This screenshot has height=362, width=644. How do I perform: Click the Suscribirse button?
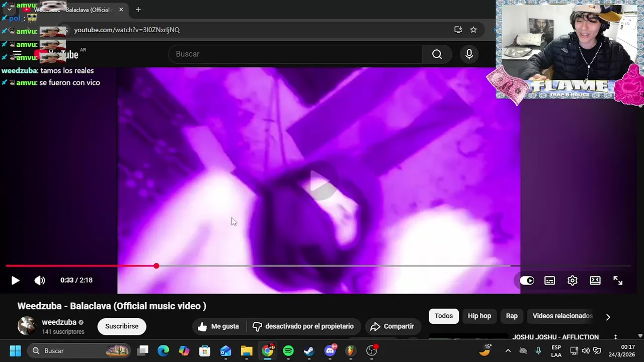(x=122, y=326)
